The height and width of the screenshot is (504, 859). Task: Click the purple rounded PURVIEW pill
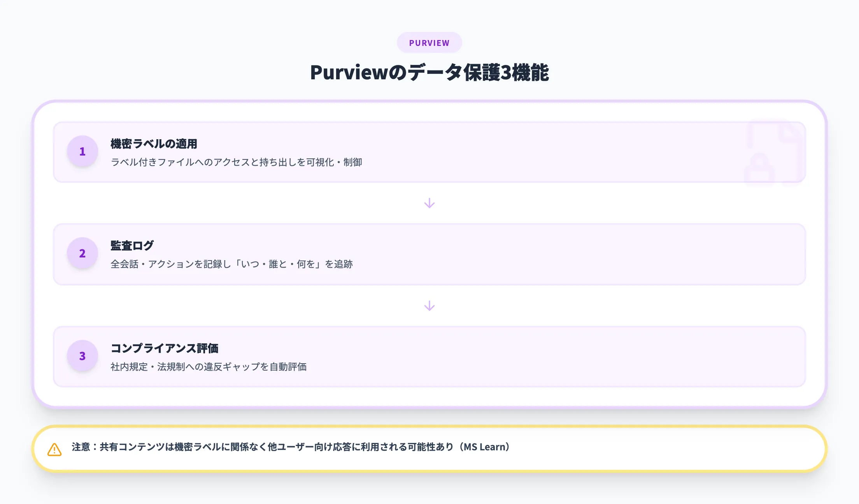(x=429, y=42)
